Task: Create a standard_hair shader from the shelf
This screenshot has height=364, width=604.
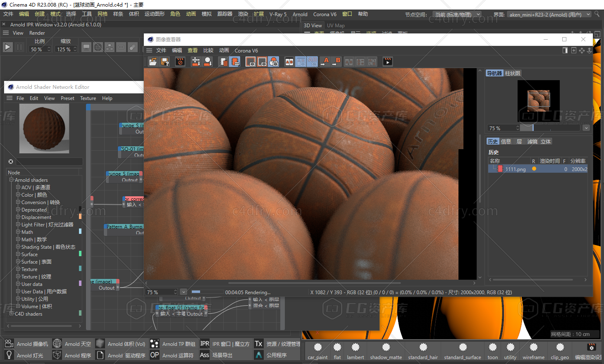Action: click(423, 351)
